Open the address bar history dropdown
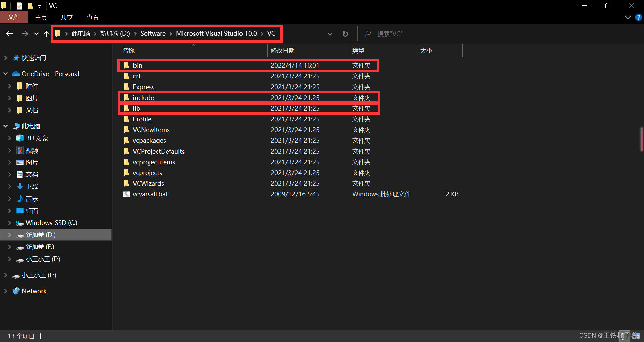The image size is (644, 342). point(330,34)
